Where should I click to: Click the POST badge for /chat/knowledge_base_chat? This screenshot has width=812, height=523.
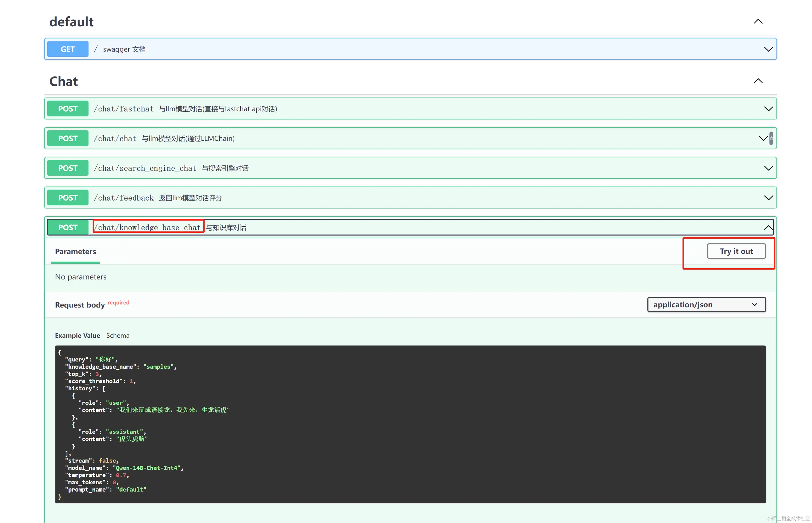pos(68,228)
